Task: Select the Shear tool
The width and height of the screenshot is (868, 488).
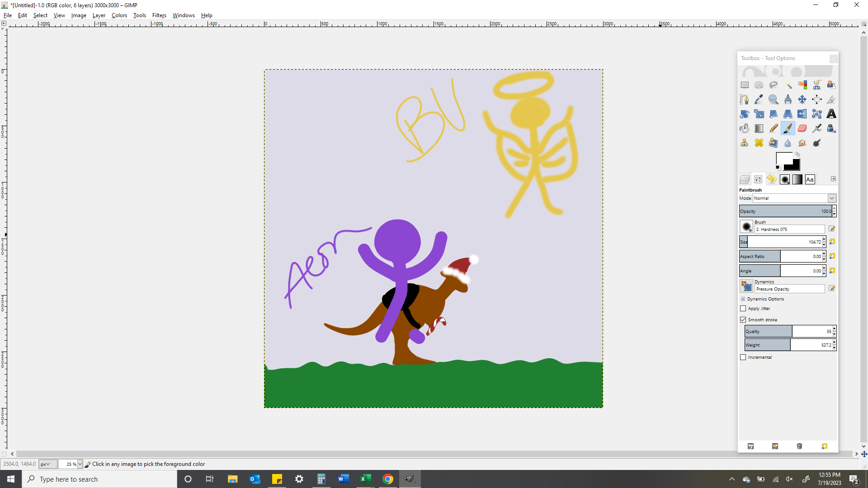Action: [x=774, y=114]
